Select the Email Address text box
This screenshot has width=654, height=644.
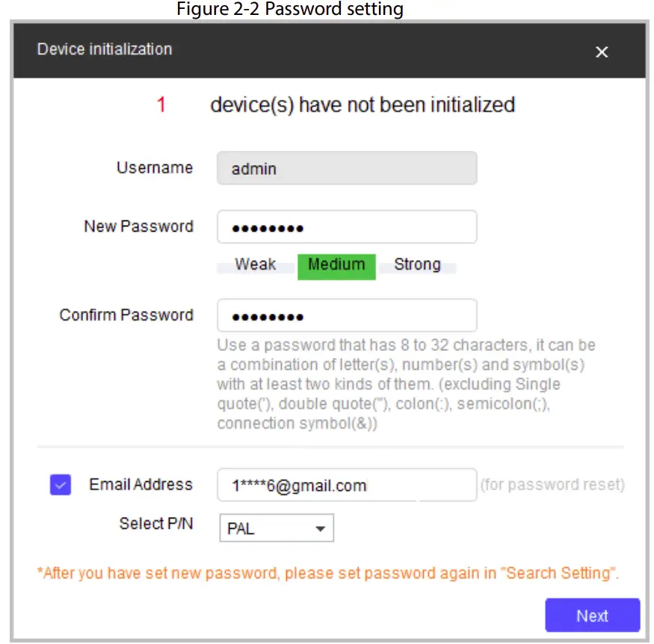point(346,485)
